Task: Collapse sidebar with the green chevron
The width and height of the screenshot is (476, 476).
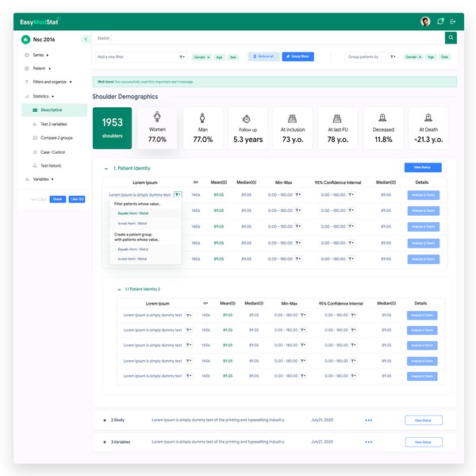Action: point(86,39)
